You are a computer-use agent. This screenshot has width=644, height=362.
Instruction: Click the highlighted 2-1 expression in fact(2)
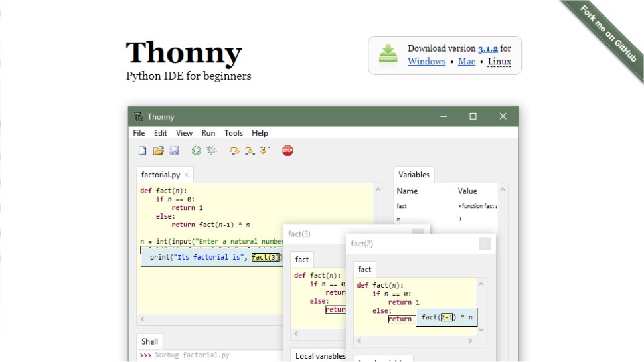pyautogui.click(x=447, y=317)
